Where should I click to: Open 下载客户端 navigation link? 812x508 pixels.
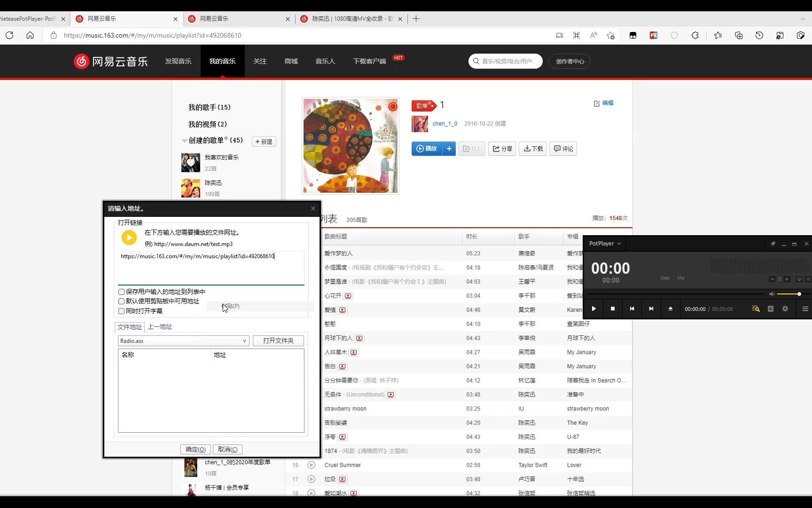click(x=369, y=61)
